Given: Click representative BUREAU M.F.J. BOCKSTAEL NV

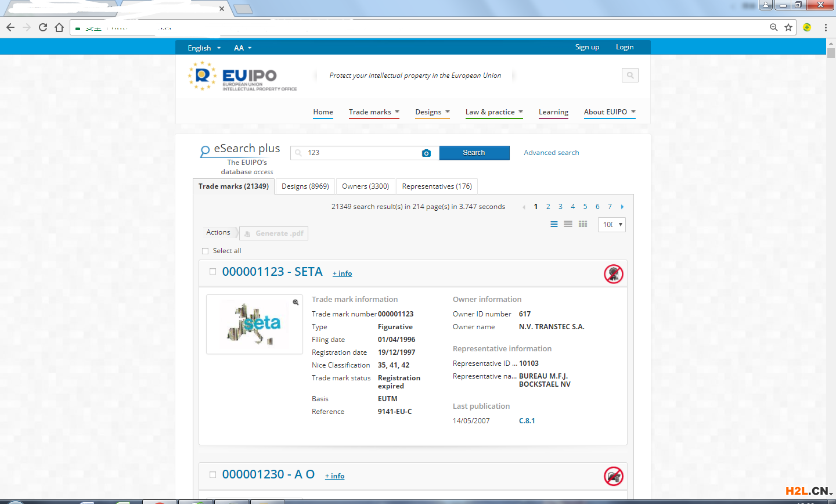Looking at the screenshot, I should pos(545,380).
